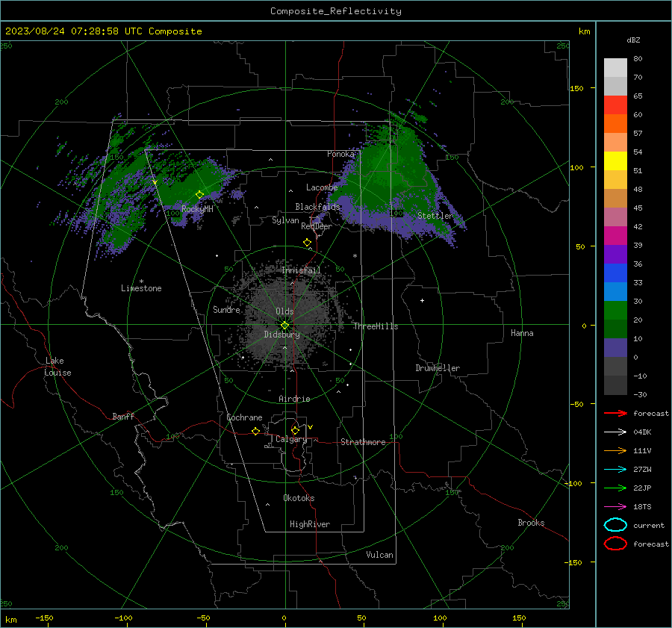Click the Vulcan label
The width and height of the screenshot is (672, 628).
tap(379, 555)
